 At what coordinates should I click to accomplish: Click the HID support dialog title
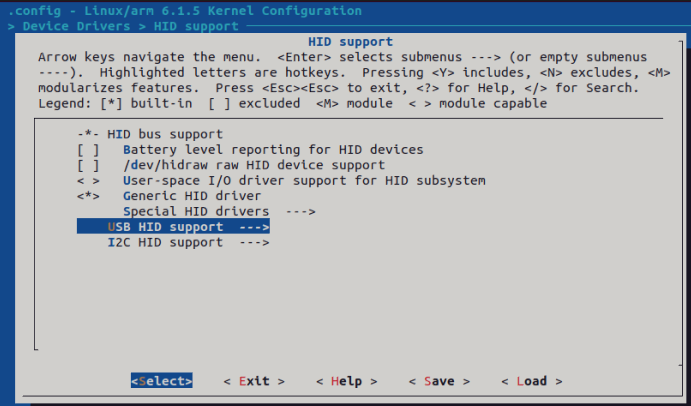coord(350,42)
